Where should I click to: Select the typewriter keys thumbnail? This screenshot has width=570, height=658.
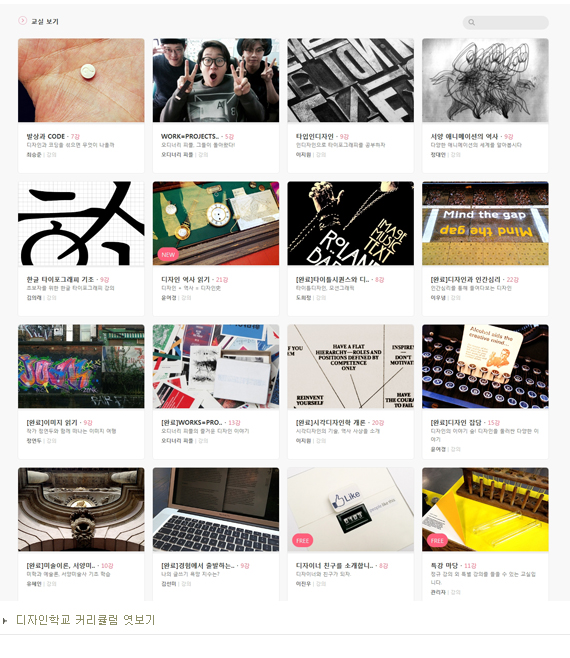click(485, 366)
